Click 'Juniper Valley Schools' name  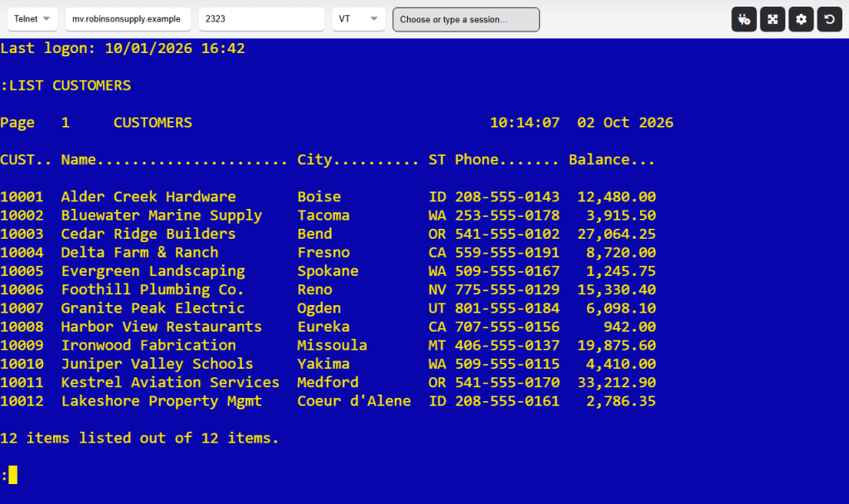[157, 365]
